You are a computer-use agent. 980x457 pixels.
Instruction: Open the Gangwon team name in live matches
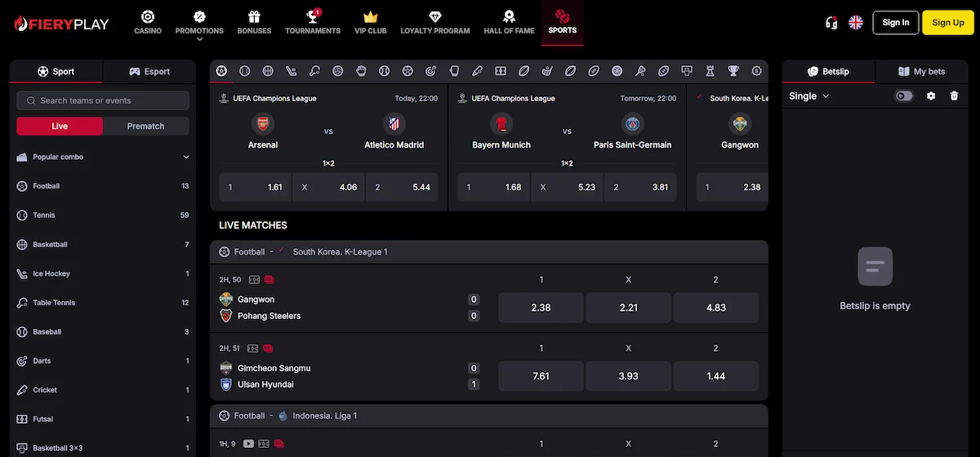point(256,299)
